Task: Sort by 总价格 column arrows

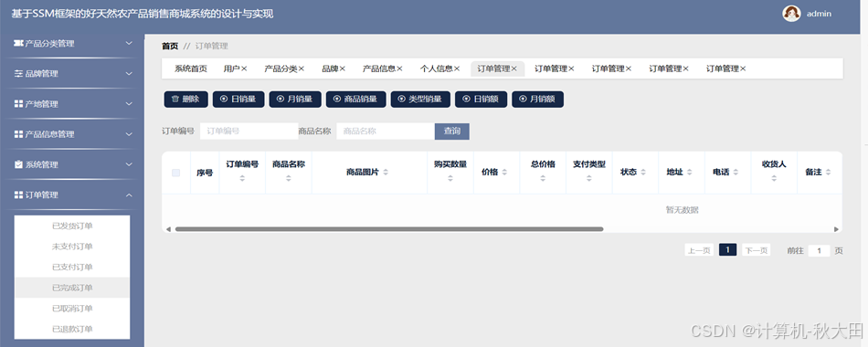Action: tap(543, 178)
